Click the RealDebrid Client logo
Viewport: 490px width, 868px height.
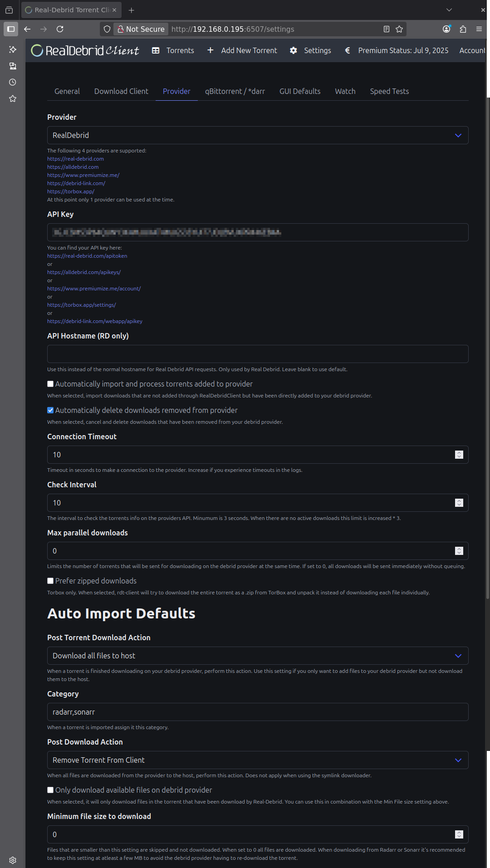85,50
